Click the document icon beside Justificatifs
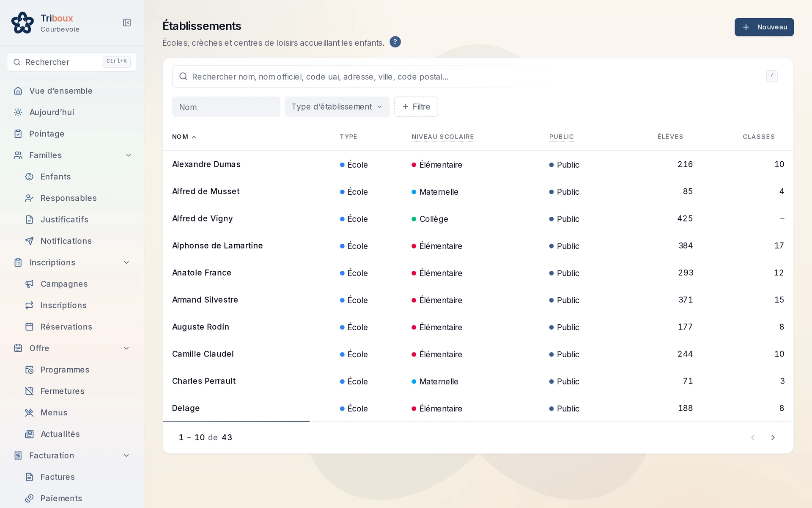Viewport: 812px width, 508px height. click(x=29, y=220)
